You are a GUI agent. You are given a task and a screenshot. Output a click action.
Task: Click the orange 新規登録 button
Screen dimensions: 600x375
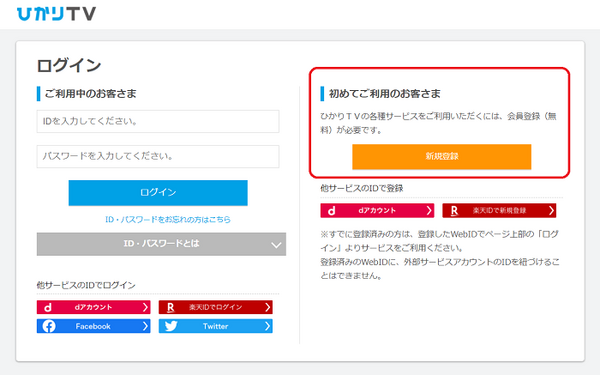[442, 157]
